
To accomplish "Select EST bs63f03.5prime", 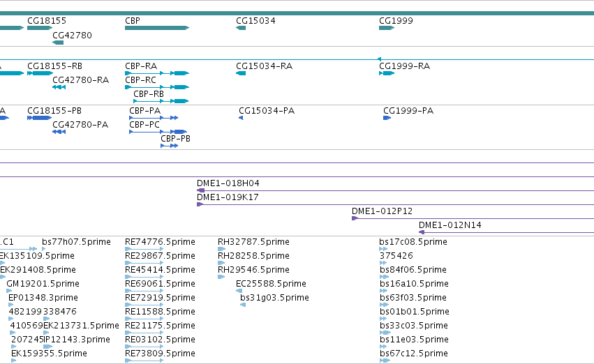I will [413, 298].
